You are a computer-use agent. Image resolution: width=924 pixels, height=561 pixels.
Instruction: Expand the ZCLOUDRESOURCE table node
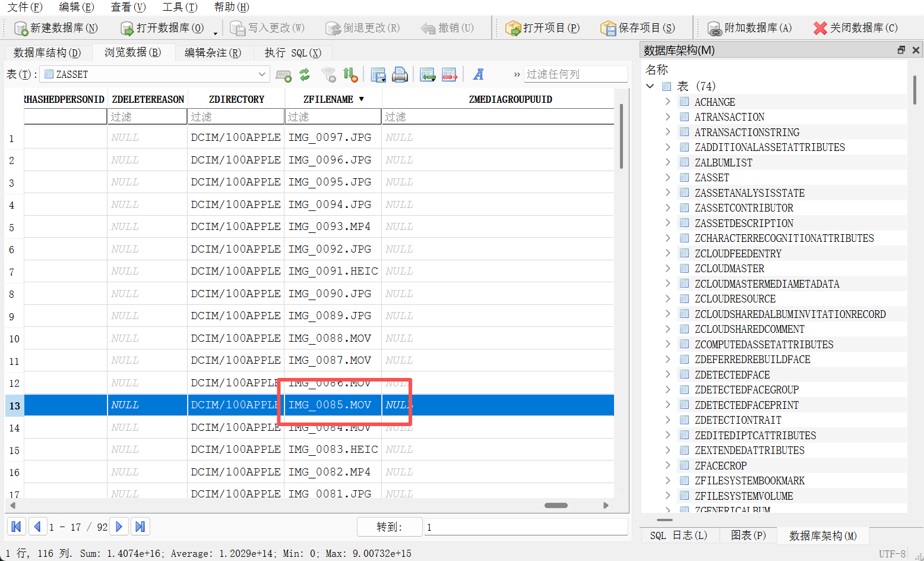point(667,298)
